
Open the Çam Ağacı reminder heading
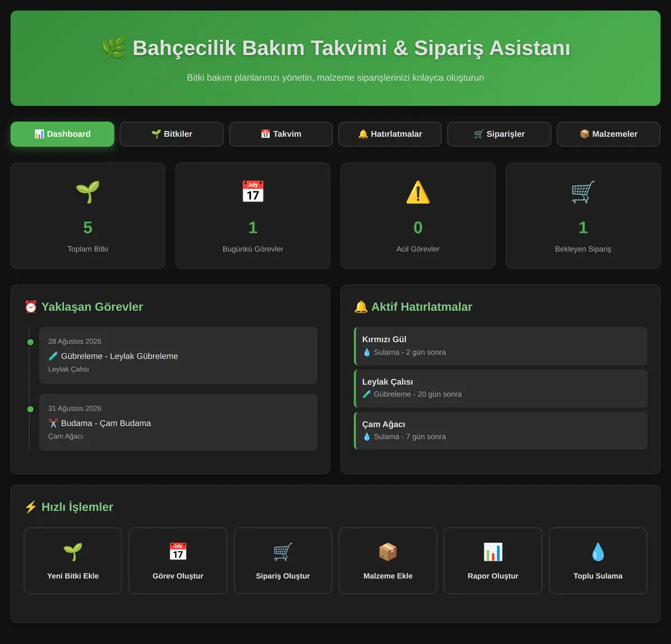pyautogui.click(x=384, y=424)
